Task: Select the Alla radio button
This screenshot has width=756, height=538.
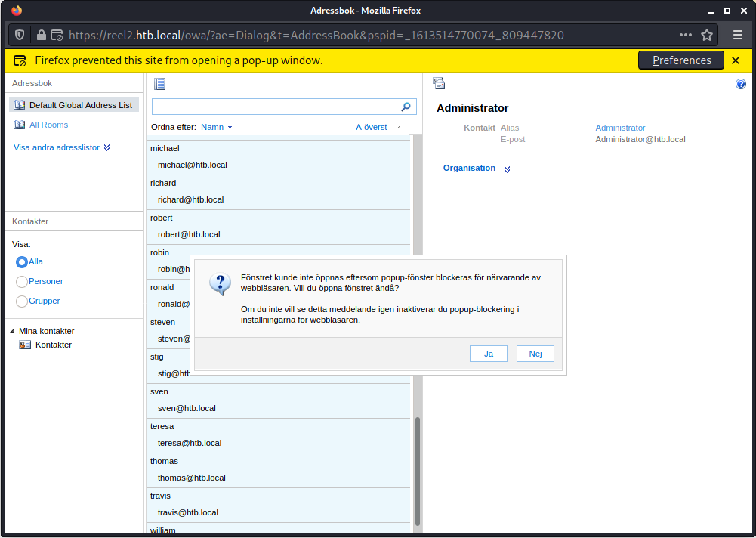Action: 22,262
